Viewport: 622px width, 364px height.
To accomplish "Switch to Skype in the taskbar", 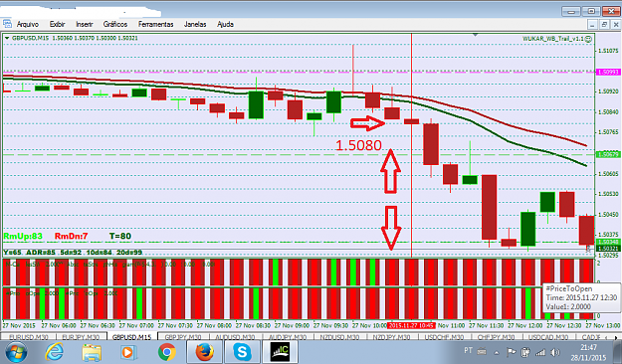I will coord(242,352).
